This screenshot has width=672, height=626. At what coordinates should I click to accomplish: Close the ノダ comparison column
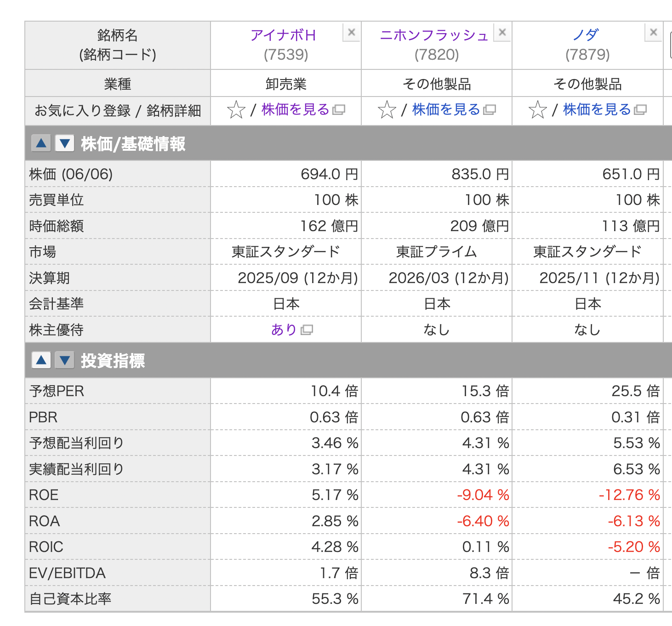coord(653,33)
